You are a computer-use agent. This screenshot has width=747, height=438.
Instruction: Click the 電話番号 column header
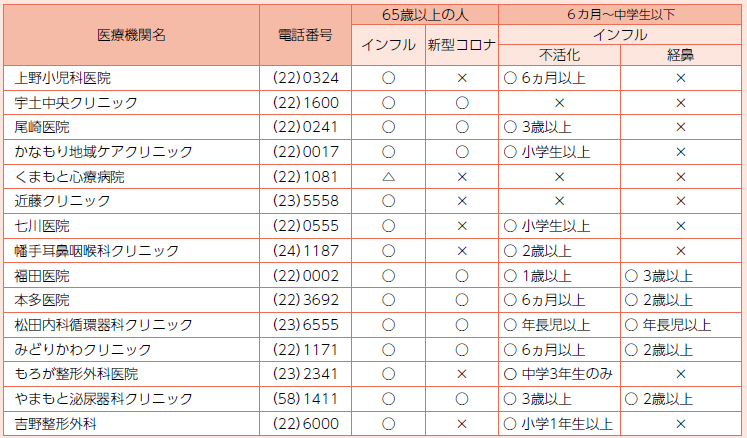tap(305, 35)
